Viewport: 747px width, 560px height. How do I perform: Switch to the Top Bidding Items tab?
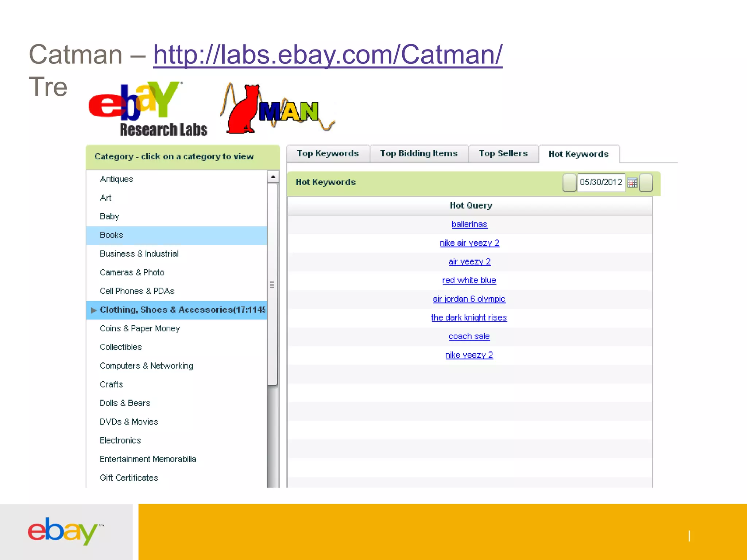(x=419, y=153)
